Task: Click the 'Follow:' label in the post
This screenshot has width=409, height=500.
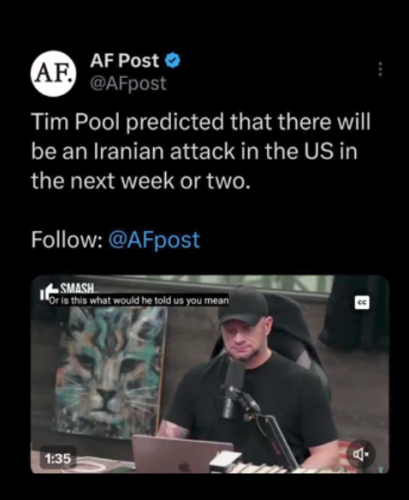Action: (x=67, y=239)
